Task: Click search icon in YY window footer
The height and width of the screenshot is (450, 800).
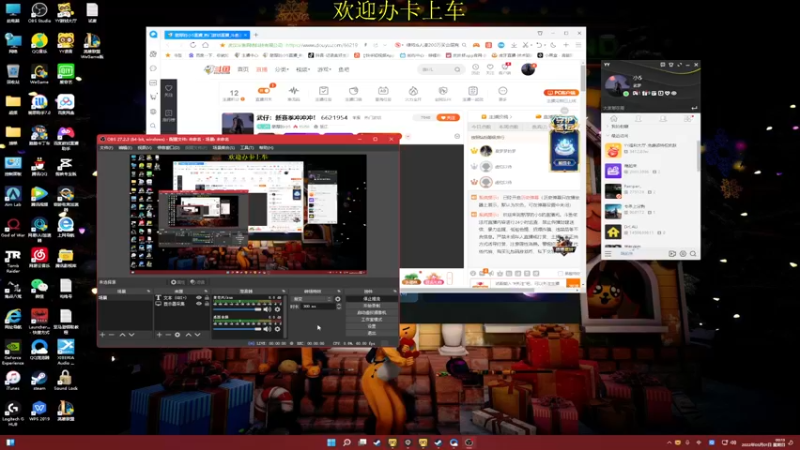Action: coord(693,254)
